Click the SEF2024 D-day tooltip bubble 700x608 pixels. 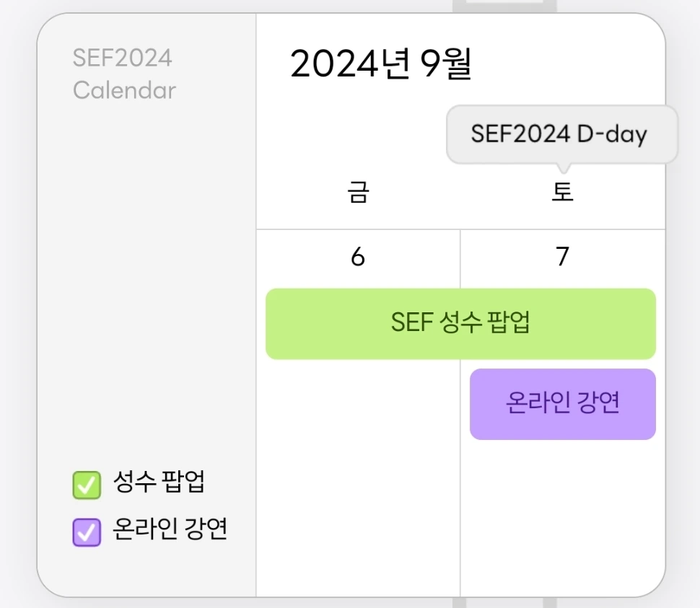(x=559, y=135)
